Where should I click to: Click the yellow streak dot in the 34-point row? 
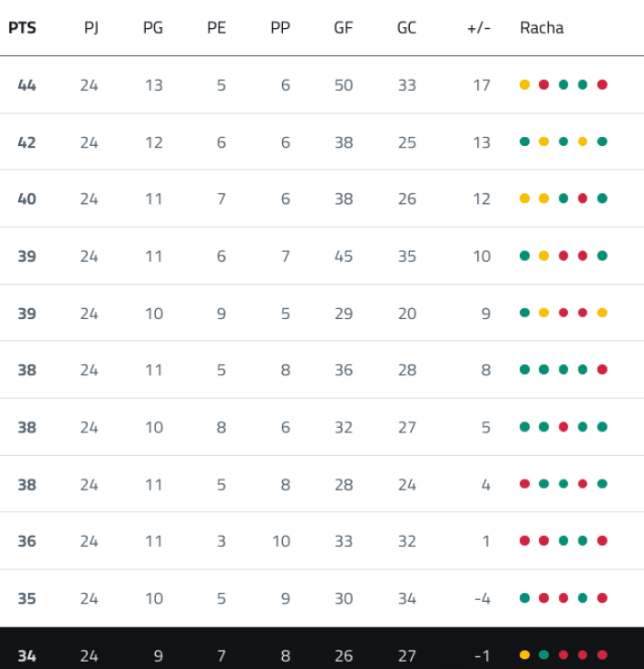(524, 655)
